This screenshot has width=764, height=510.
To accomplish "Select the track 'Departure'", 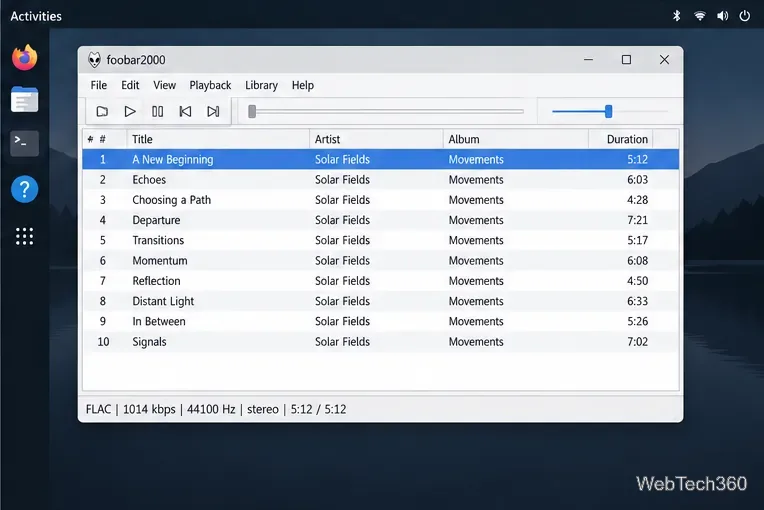I will pyautogui.click(x=381, y=220).
